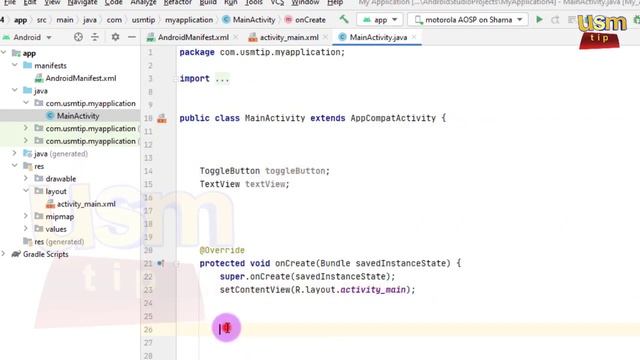640x360 pixels.
Task: Open the Analyze menu
Action: click(143, 2)
